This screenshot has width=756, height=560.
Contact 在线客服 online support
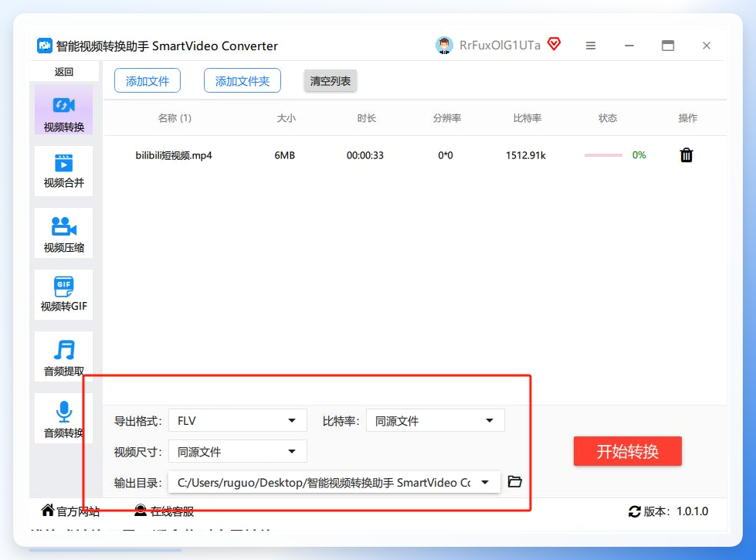(x=164, y=511)
